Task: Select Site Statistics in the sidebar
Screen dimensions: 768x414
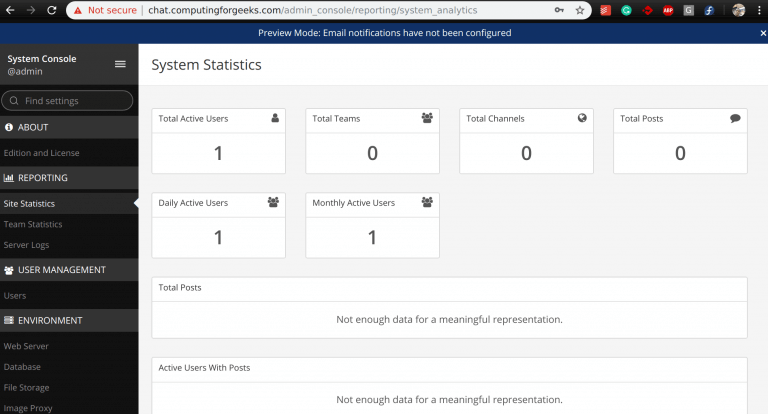Action: pyautogui.click(x=29, y=204)
